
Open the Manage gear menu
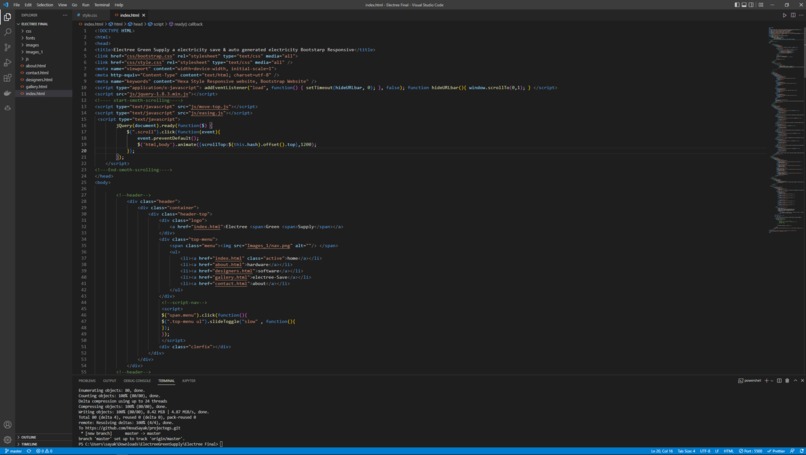tap(7, 440)
